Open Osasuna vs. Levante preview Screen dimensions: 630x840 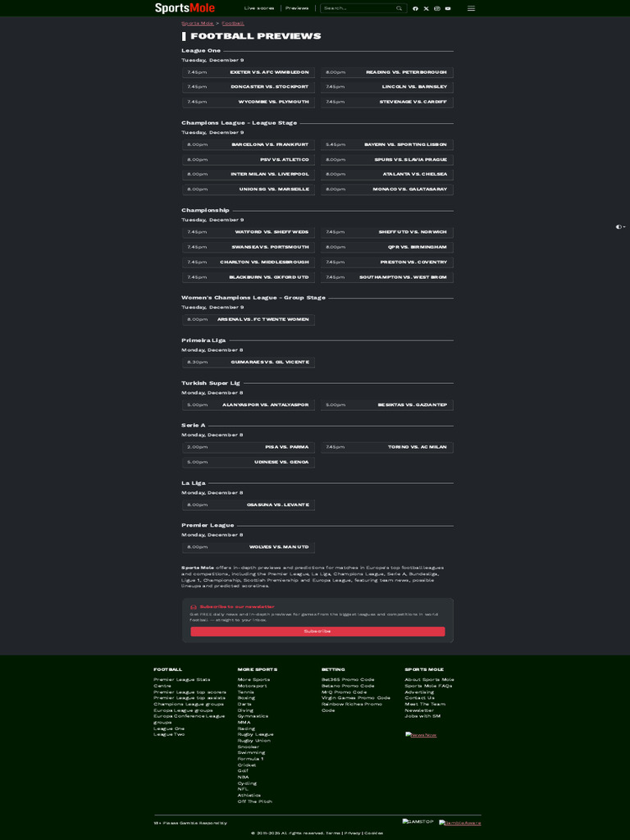249,505
